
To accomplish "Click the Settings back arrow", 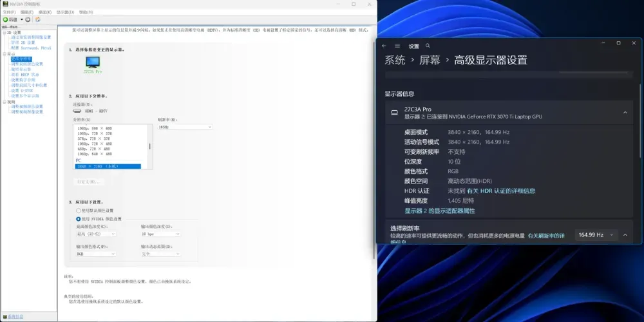I will (x=384, y=46).
